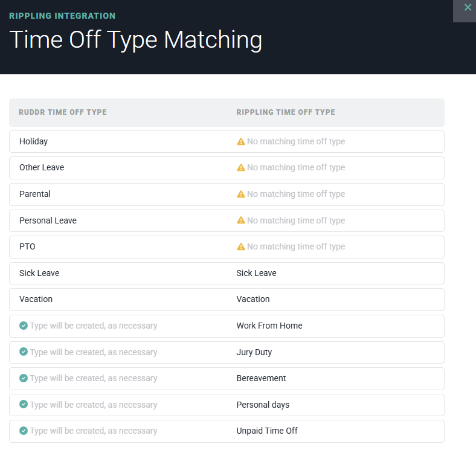
Task: Click the Jury Duty Rippling type
Action: [x=254, y=352]
